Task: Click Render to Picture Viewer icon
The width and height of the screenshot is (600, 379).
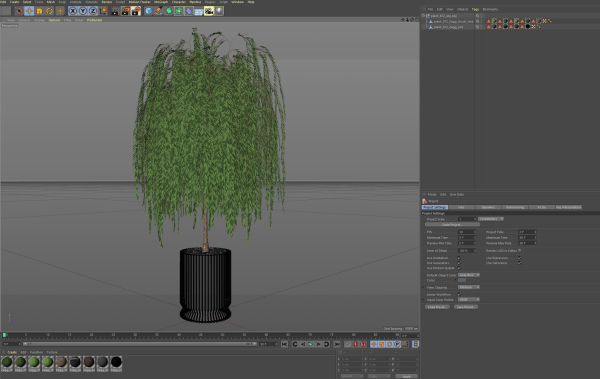Action: (x=126, y=11)
